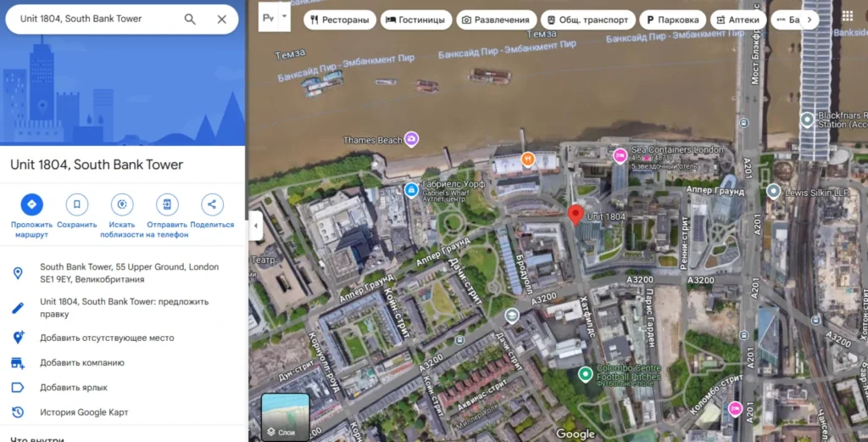Click the Отправить на телефон icon
The image size is (868, 442).
tap(167, 204)
